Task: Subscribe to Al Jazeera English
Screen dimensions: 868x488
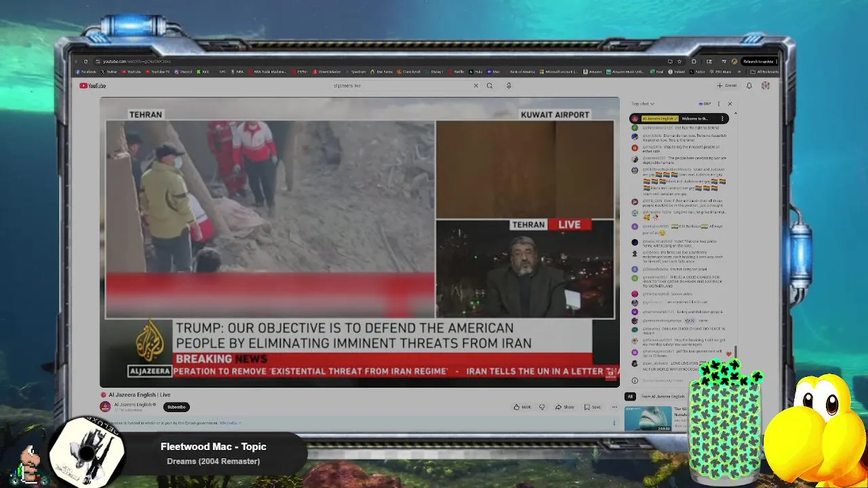Action: click(x=176, y=407)
